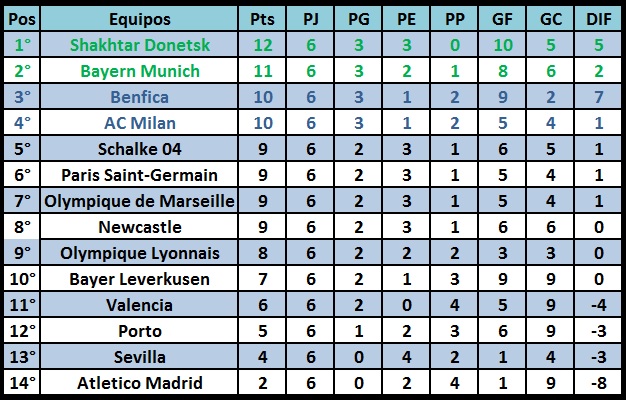Click the Paris Saint-Germain cell
The height and width of the screenshot is (400, 626).
[139, 174]
